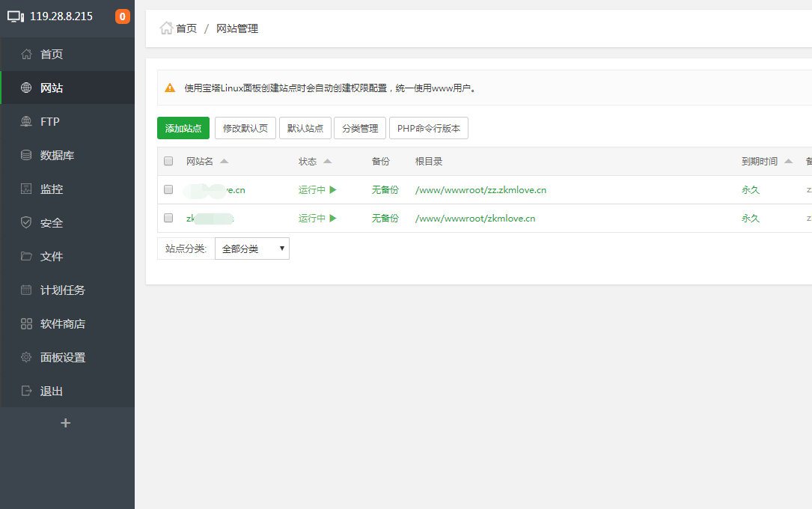Check the select-all box in the table header
Screen dimensions: 812x509
tap(168, 161)
